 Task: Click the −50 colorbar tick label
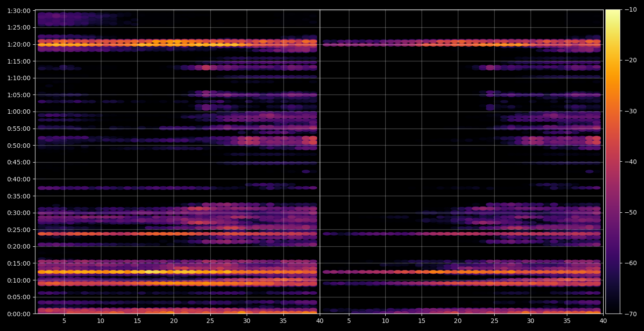(630, 212)
